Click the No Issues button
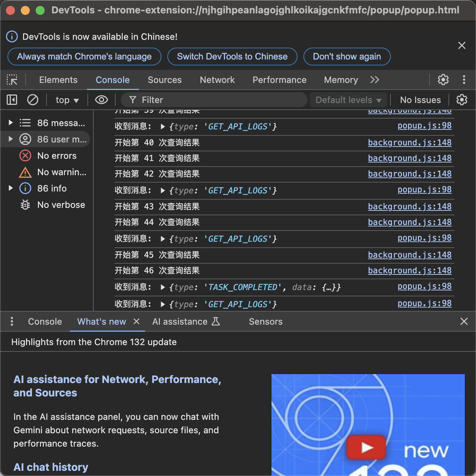This screenshot has width=476, height=476. click(x=420, y=100)
